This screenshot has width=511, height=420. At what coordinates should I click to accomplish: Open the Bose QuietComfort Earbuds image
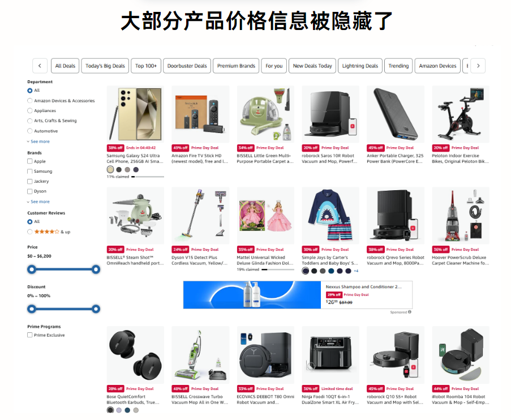135,355
